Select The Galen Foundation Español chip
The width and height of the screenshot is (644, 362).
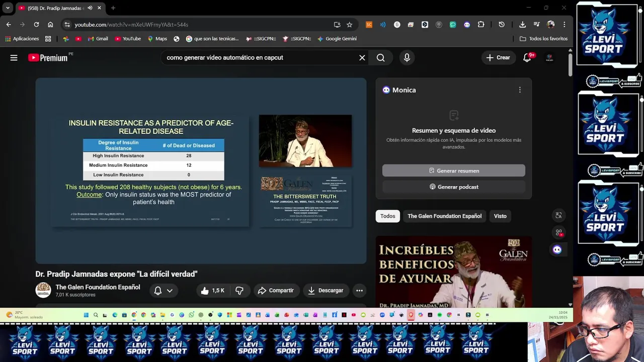[x=444, y=216]
